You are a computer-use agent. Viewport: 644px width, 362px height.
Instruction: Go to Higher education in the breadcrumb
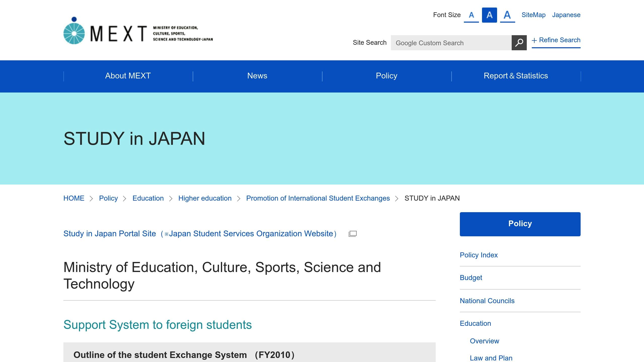(205, 198)
